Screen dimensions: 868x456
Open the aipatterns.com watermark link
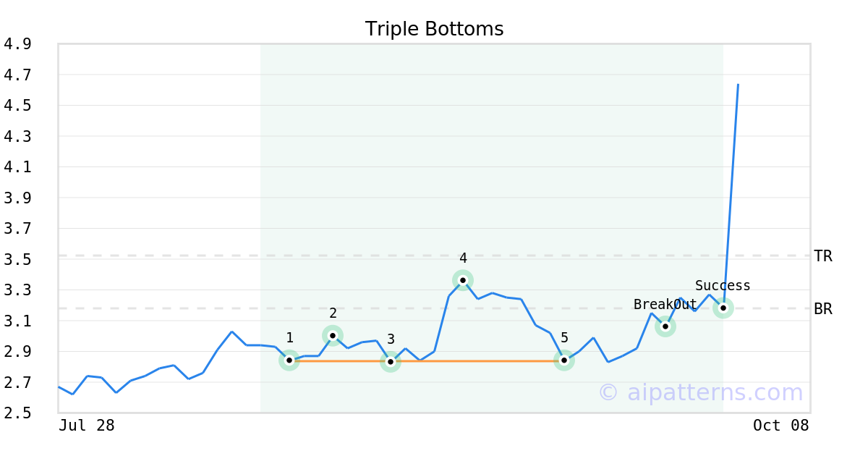(700, 392)
